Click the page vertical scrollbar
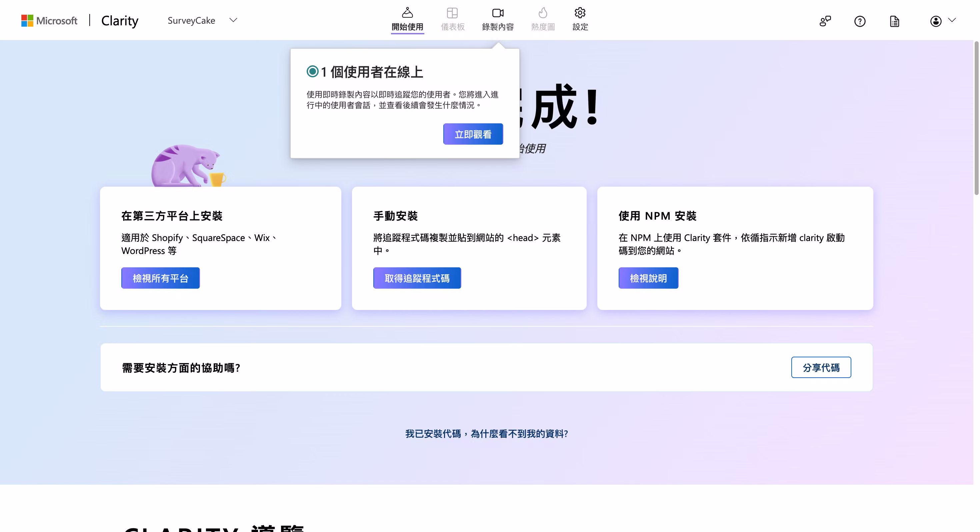 click(977, 118)
